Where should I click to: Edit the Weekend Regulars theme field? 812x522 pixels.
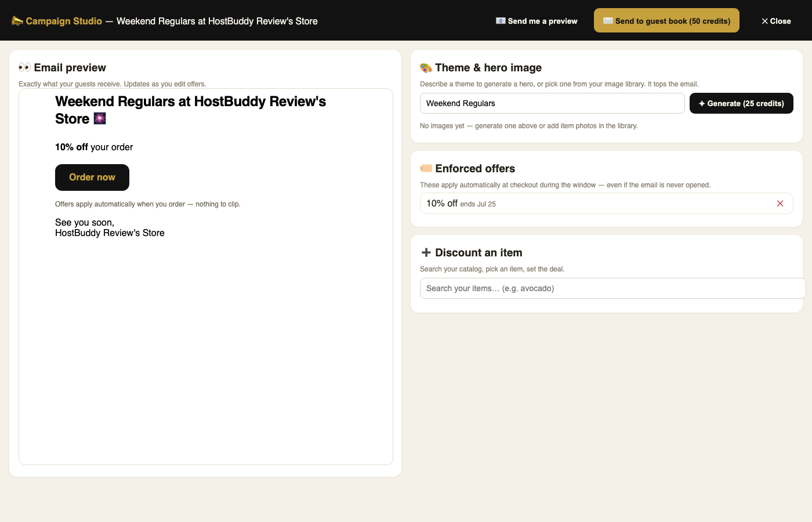click(552, 103)
